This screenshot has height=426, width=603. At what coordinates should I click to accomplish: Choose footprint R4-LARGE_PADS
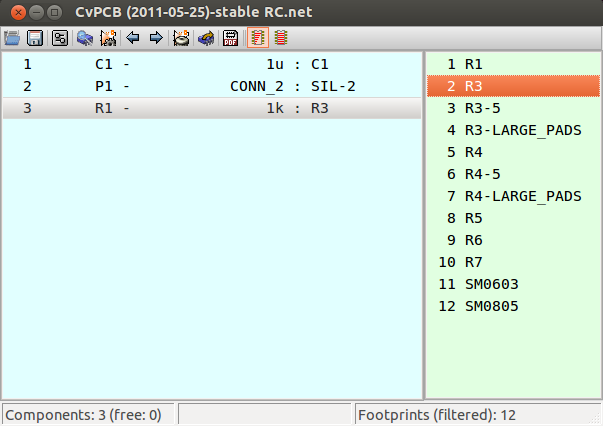(x=513, y=196)
